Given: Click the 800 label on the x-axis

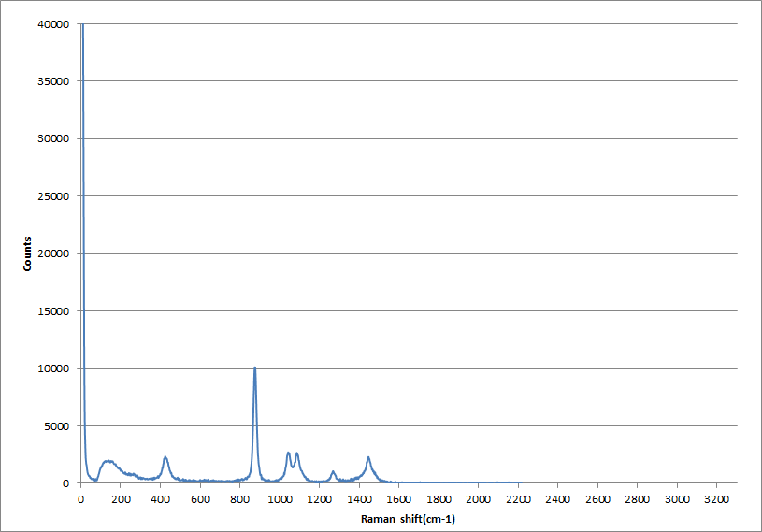Looking at the screenshot, I should (239, 498).
